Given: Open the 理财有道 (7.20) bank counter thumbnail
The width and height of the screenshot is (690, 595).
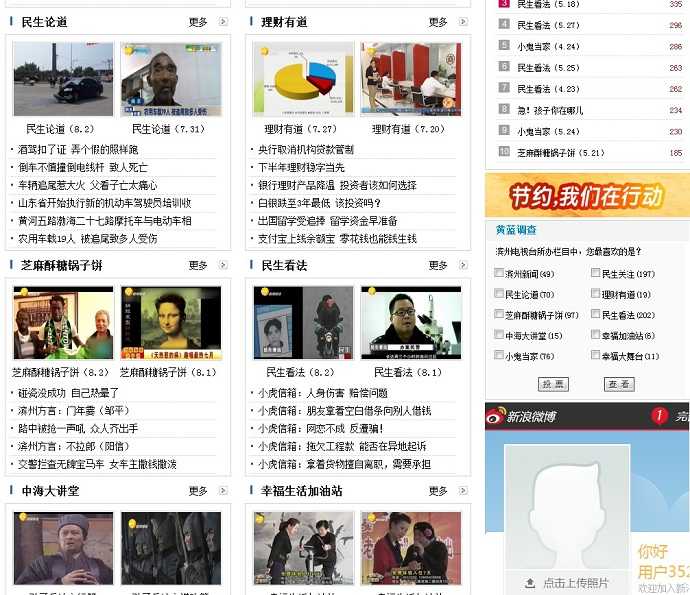Looking at the screenshot, I should tap(411, 79).
